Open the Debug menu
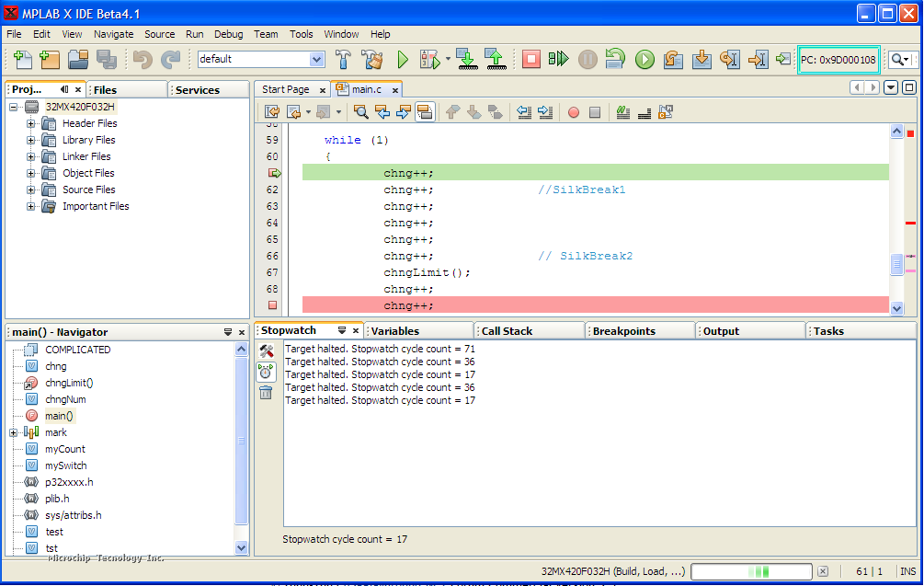Image resolution: width=924 pixels, height=586 pixels. click(x=228, y=34)
